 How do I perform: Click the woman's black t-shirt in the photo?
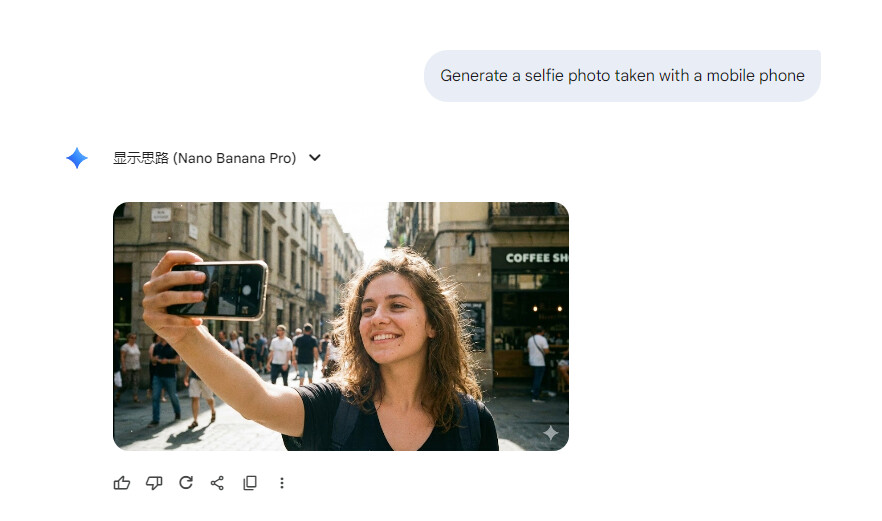click(x=388, y=422)
